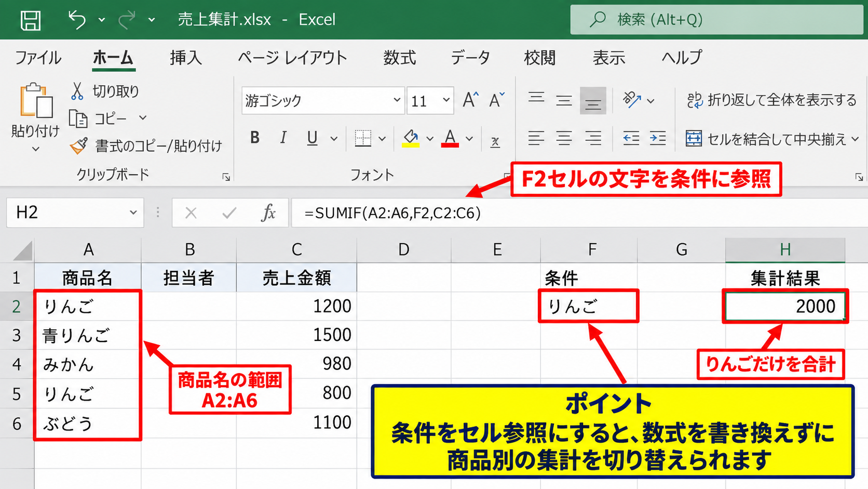
Task: Toggle bottom vertical alignment
Action: [x=593, y=101]
